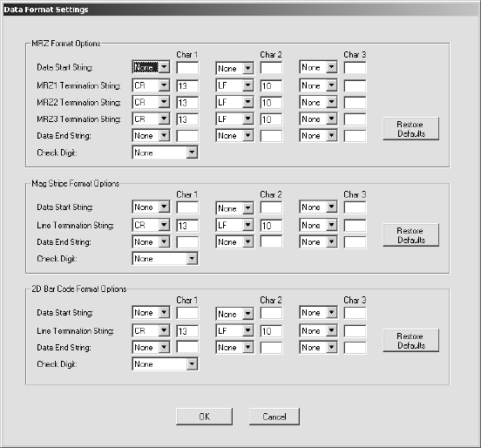Click the Cancel button
This screenshot has width=481, height=448.
274,417
